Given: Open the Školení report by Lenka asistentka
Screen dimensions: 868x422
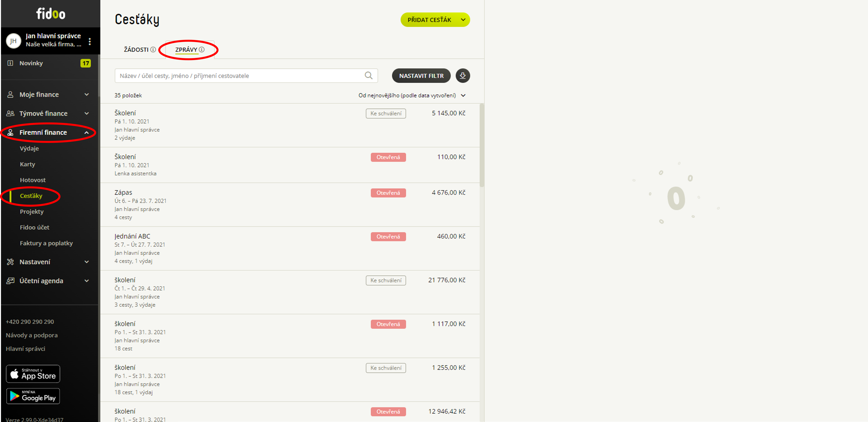Looking at the screenshot, I should click(290, 165).
